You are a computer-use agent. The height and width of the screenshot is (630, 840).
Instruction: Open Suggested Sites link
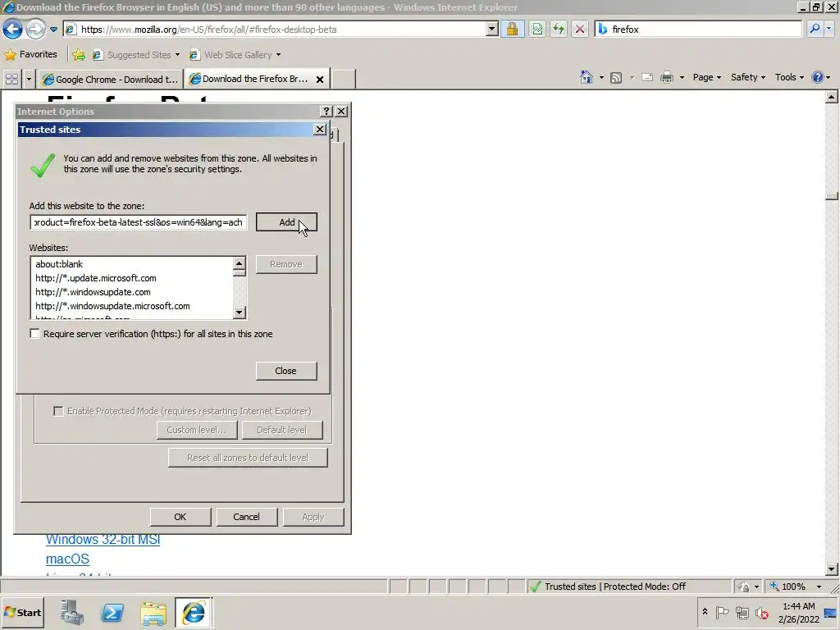tap(135, 55)
